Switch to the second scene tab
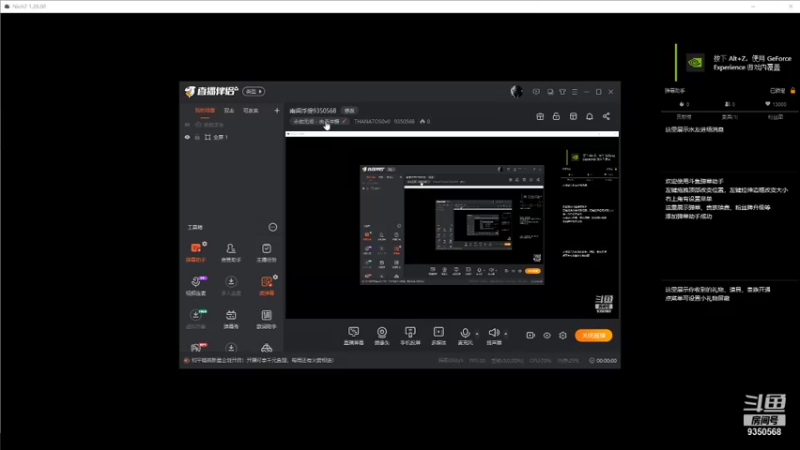Viewport: 800px width, 450px height. (229, 111)
